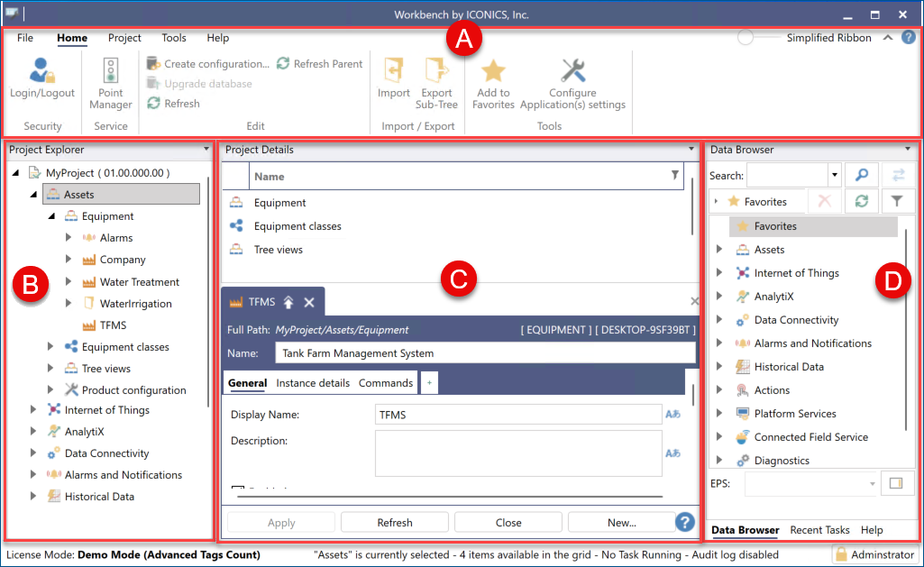Click the Description translation icon
Viewport: 924px width, 567px height.
tap(673, 453)
